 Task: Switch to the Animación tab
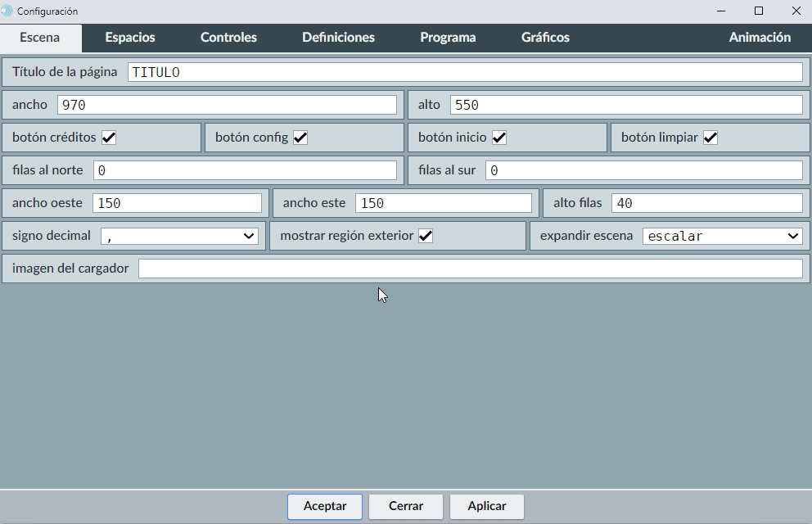[x=760, y=38]
